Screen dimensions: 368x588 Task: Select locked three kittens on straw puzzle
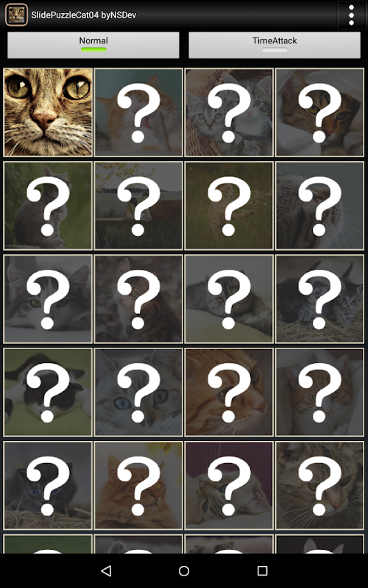pos(320,299)
